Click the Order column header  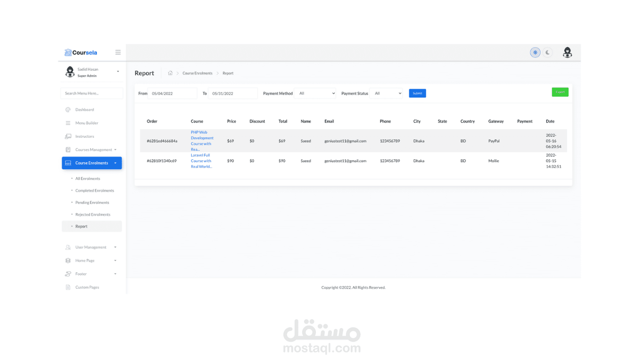click(152, 121)
